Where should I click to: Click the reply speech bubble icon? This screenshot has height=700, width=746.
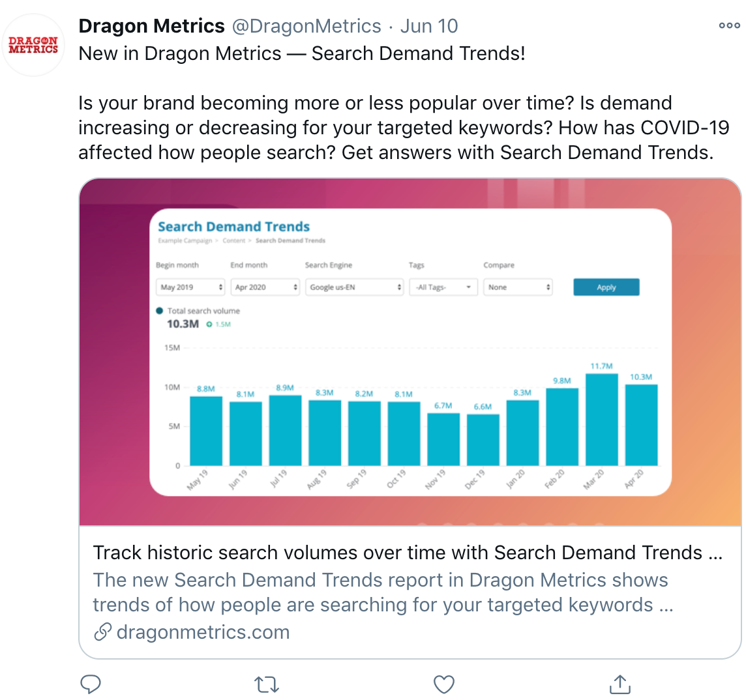pyautogui.click(x=91, y=684)
